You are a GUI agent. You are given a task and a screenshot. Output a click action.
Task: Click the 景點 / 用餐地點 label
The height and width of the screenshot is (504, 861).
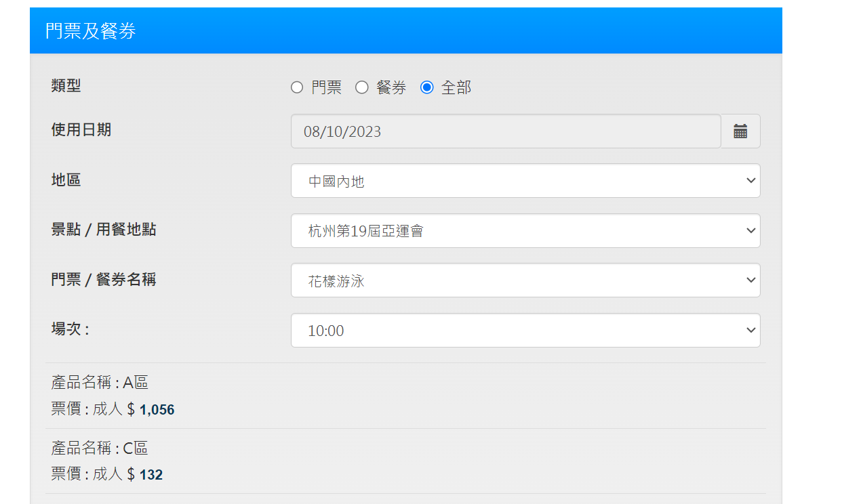[103, 230]
